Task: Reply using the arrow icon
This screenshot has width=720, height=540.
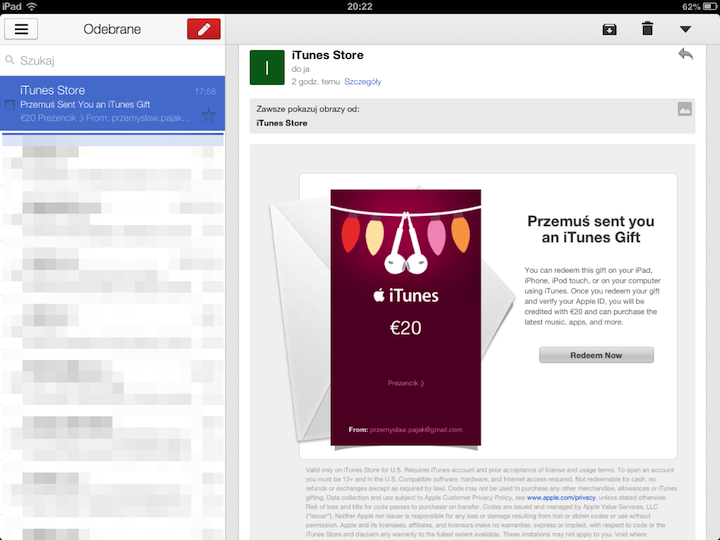Action: tap(686, 54)
